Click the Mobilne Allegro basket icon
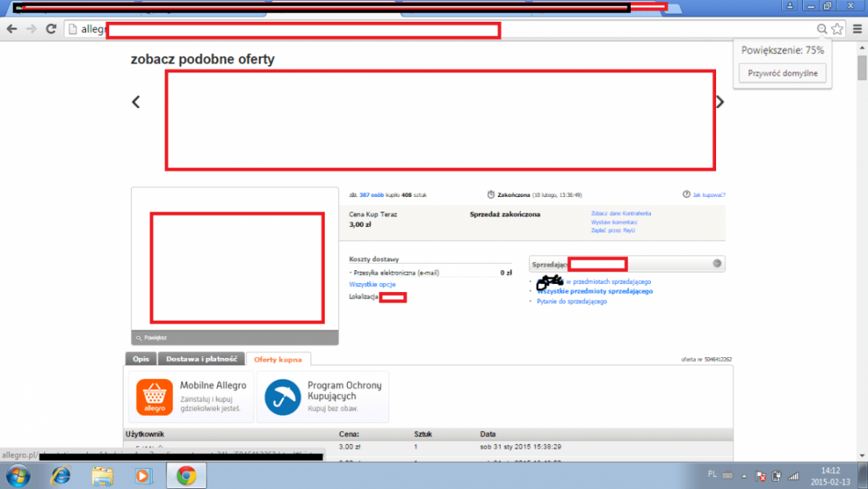The height and width of the screenshot is (489, 868). (x=154, y=397)
